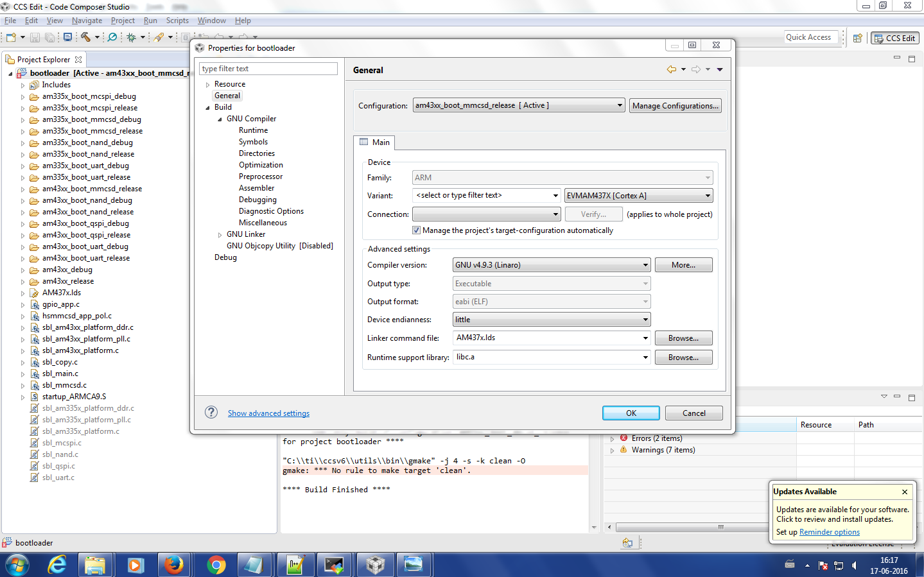Click the Open Perspective icon
This screenshot has height=577, width=924.
(857, 38)
